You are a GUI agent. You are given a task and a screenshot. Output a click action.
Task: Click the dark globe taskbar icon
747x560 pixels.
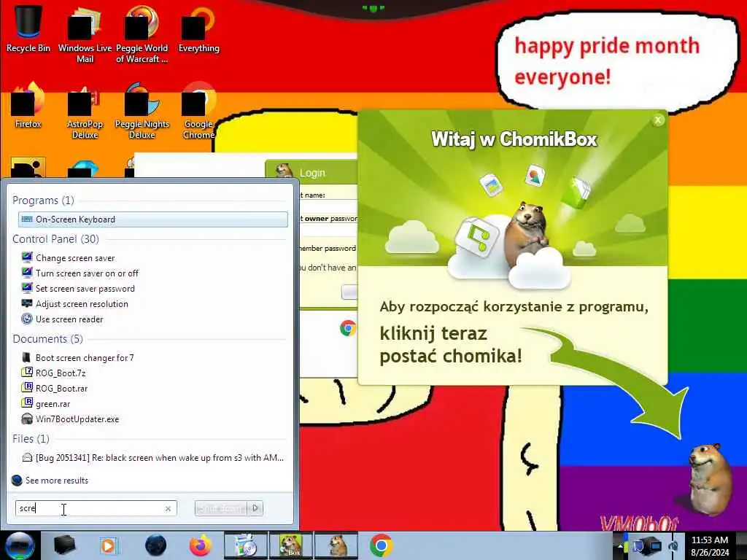tap(155, 545)
